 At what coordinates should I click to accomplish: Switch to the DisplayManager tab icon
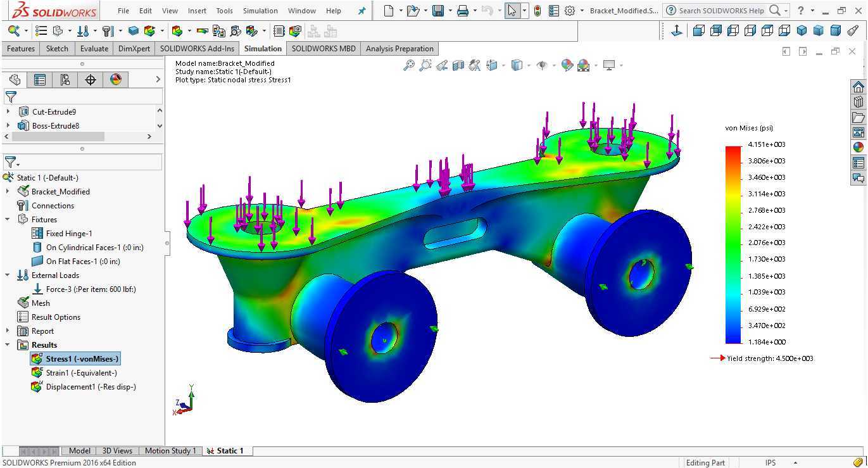pyautogui.click(x=115, y=79)
